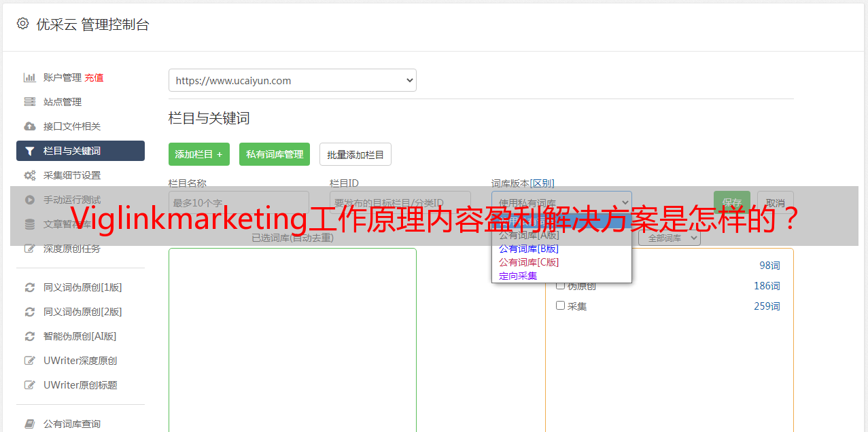
Task: Click the 98词 count
Action: point(769,266)
